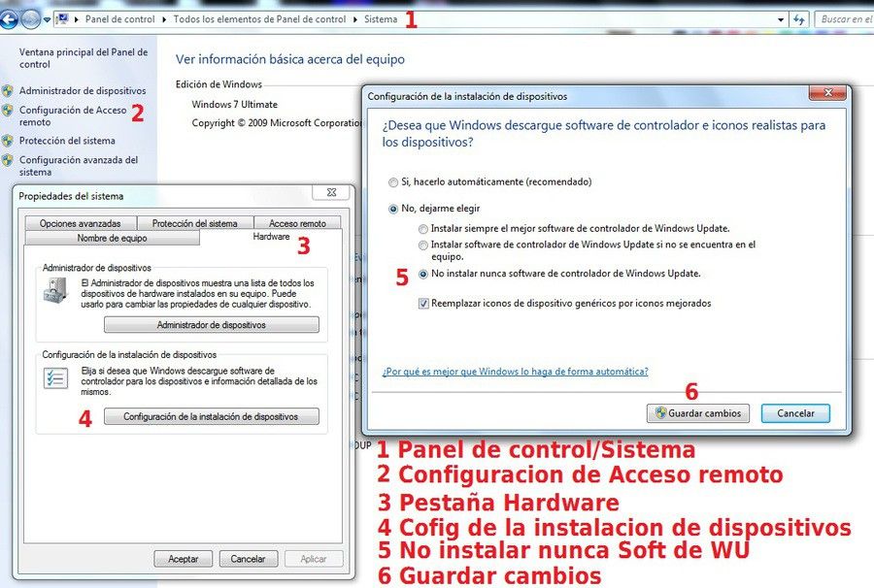Open 'Administrador de dispositivos' sidebar link
Viewport: 874px width, 588px height.
pyautogui.click(x=83, y=90)
